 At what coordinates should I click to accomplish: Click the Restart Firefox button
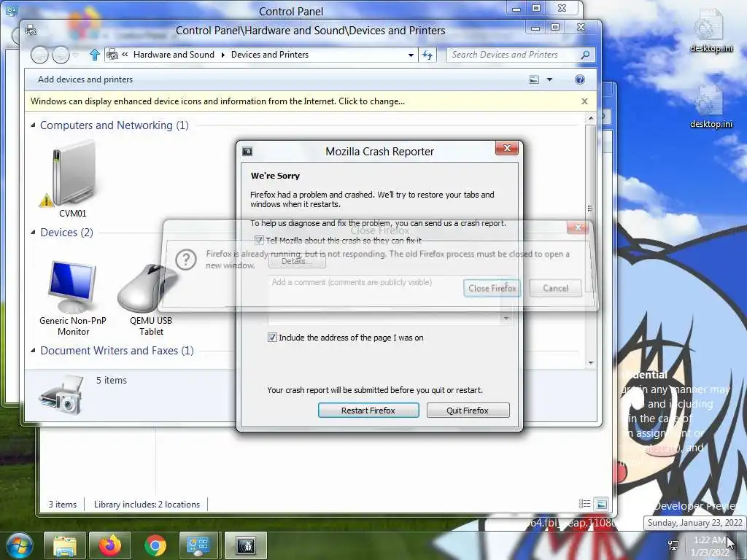click(368, 411)
